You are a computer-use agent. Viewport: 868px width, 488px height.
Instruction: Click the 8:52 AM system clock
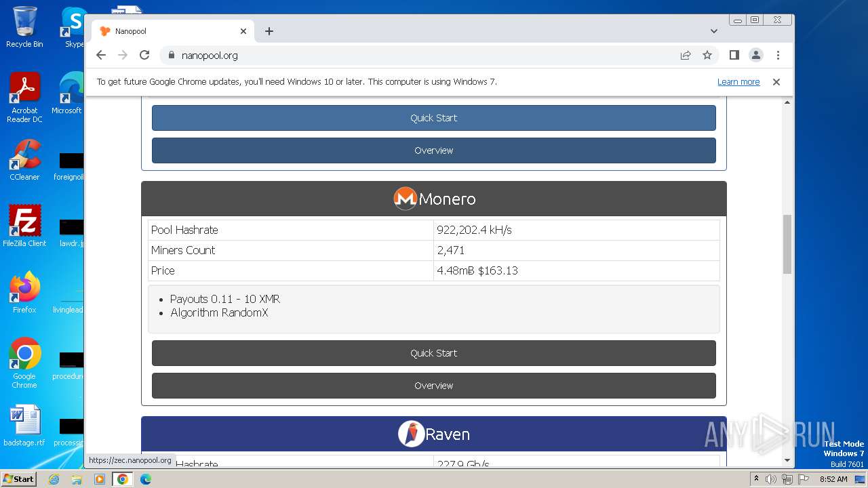tap(833, 479)
